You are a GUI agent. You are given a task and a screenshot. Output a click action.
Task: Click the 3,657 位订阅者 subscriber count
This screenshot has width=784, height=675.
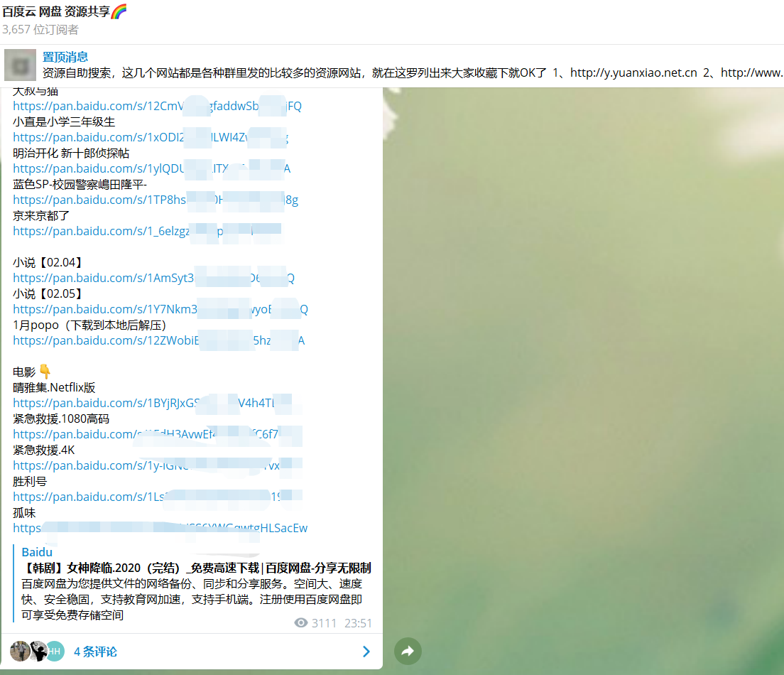40,30
